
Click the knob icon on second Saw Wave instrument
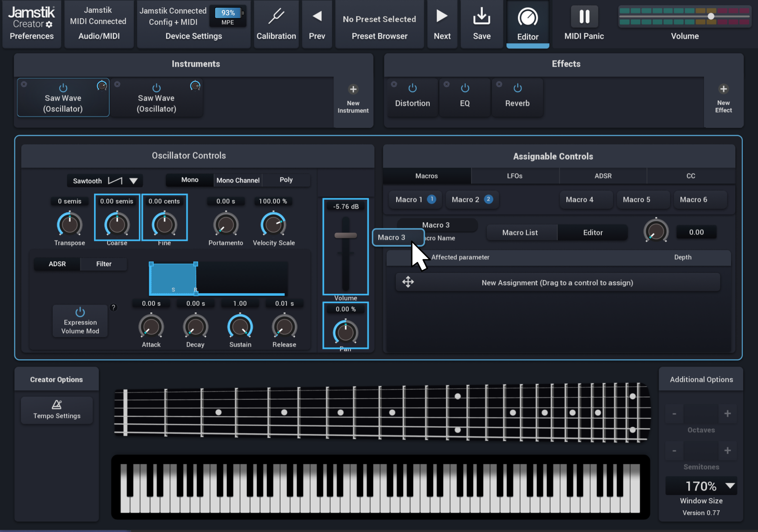195,86
